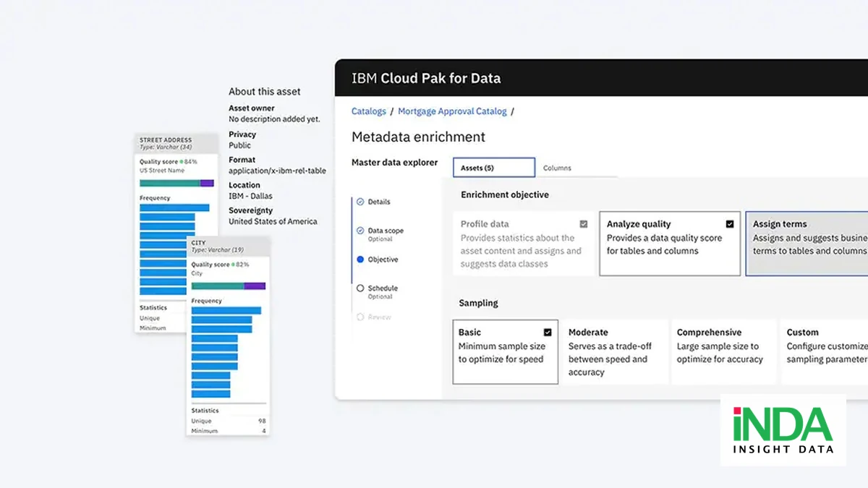868x488 pixels.
Task: Click the Details step checkmark icon
Action: [x=360, y=202]
